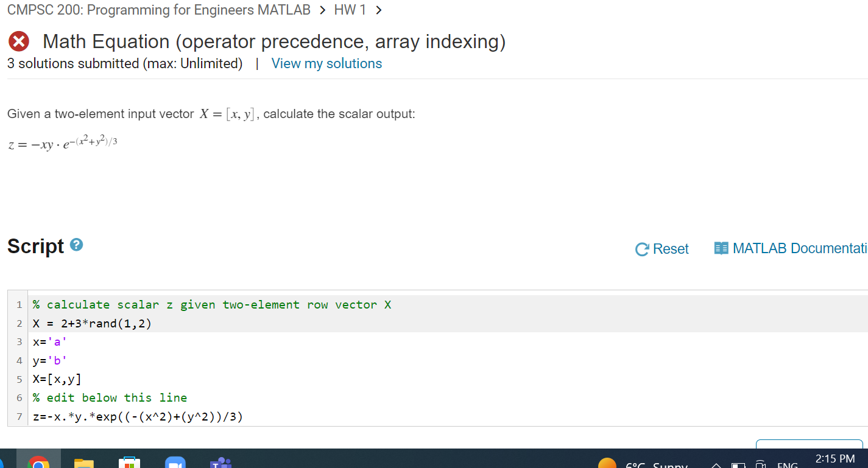The height and width of the screenshot is (468, 868).
Task: Click the OneDrive cloud tray icon
Action: [761, 465]
